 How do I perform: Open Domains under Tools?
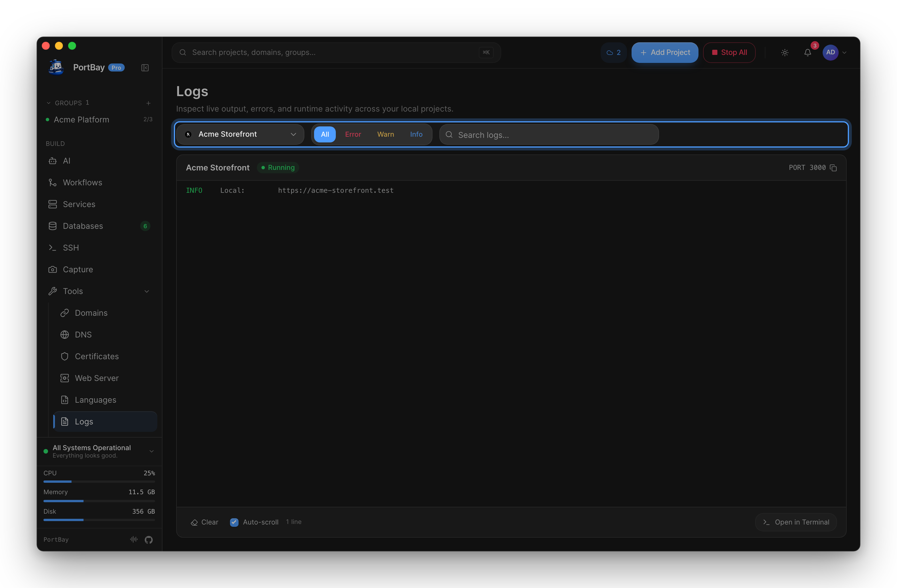105,313
